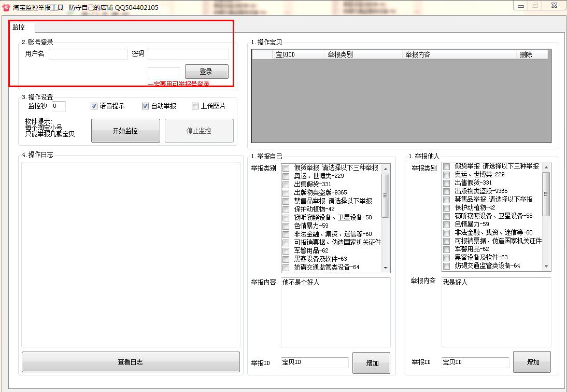567x392 pixels.
Task: Click 举报自己 list scroll down arrow
Action: (x=386, y=268)
